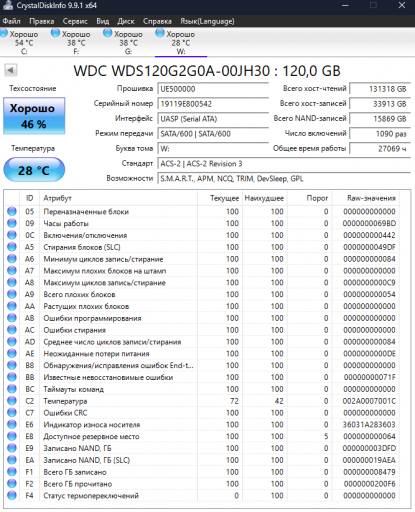Click status icon of row A5 Стирания блоков

click(x=12, y=247)
